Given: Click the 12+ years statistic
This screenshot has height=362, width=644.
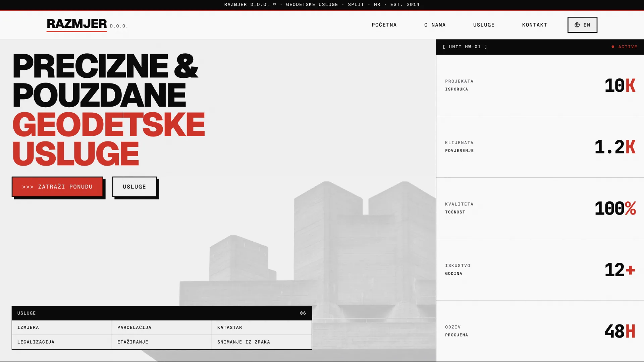Looking at the screenshot, I should (620, 270).
